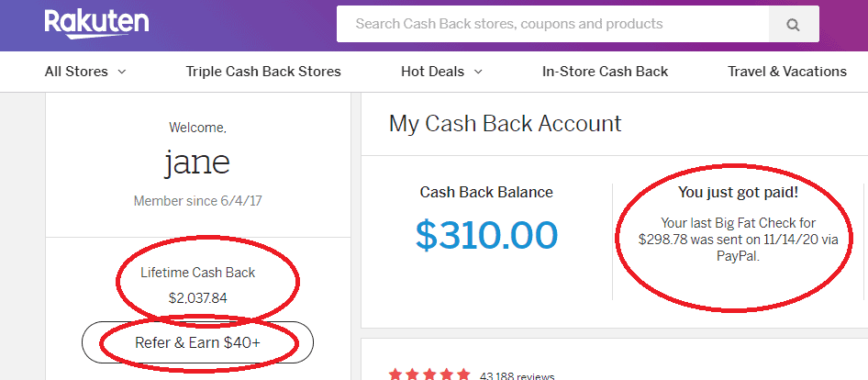Open the All Stores menu label
The height and width of the screenshot is (380, 868).
(76, 72)
